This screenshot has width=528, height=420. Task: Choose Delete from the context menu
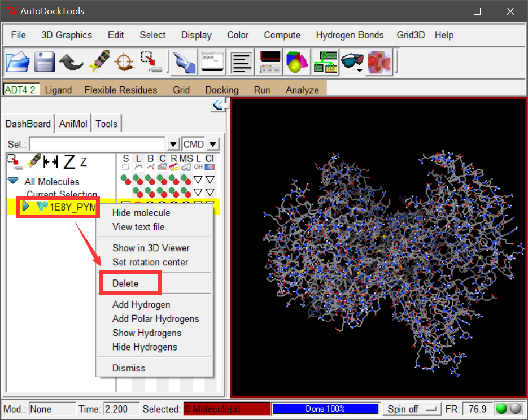(125, 283)
